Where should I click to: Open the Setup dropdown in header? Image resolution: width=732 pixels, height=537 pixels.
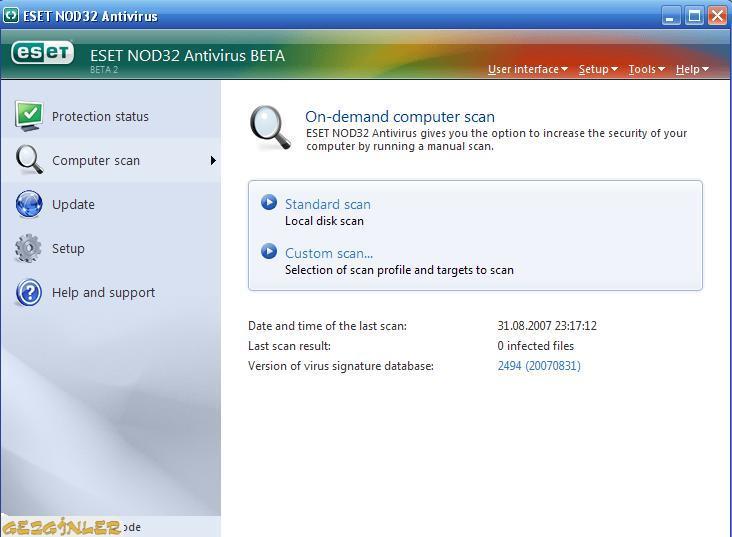point(598,69)
